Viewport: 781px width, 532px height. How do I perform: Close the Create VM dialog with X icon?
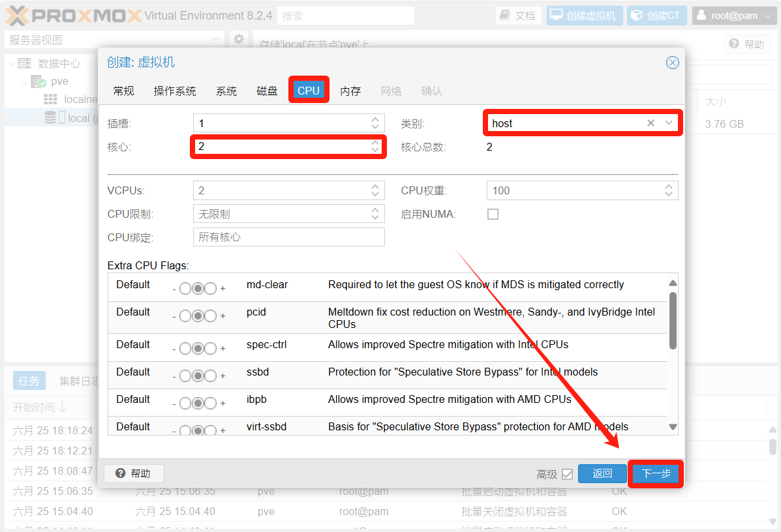[x=672, y=63]
